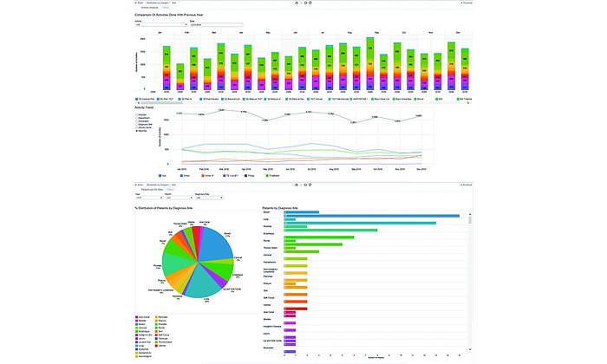Open the Month dropdown filter
The height and width of the screenshot is (364, 607).
tap(179, 198)
